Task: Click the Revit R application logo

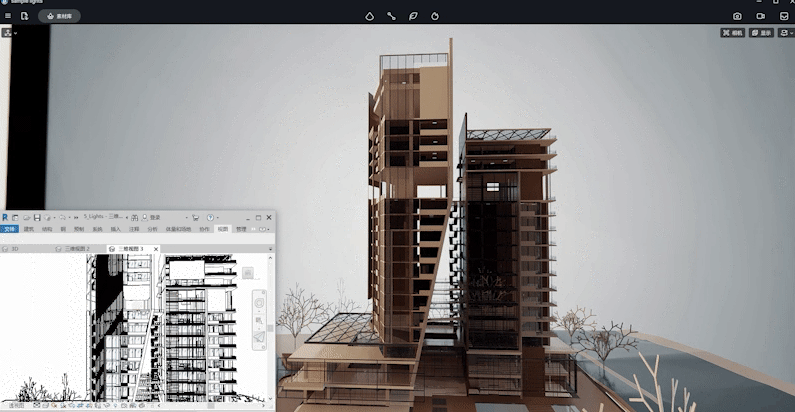Action: [x=5, y=218]
